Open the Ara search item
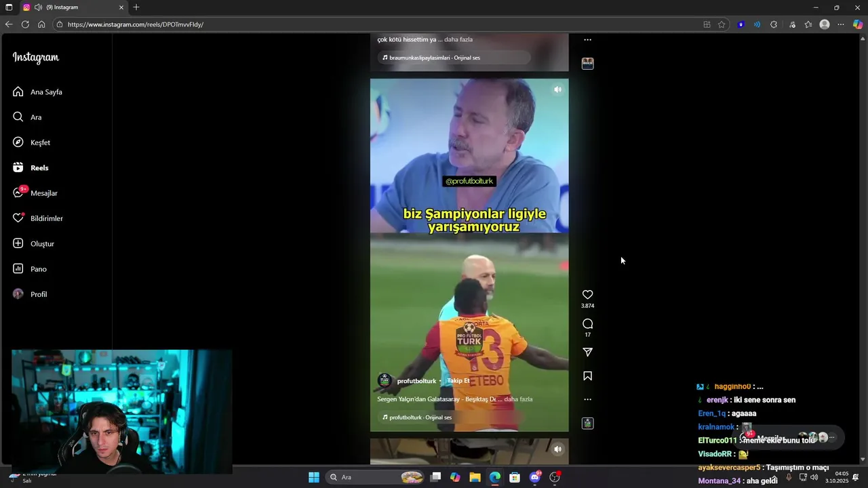This screenshot has width=868, height=488. click(27, 117)
